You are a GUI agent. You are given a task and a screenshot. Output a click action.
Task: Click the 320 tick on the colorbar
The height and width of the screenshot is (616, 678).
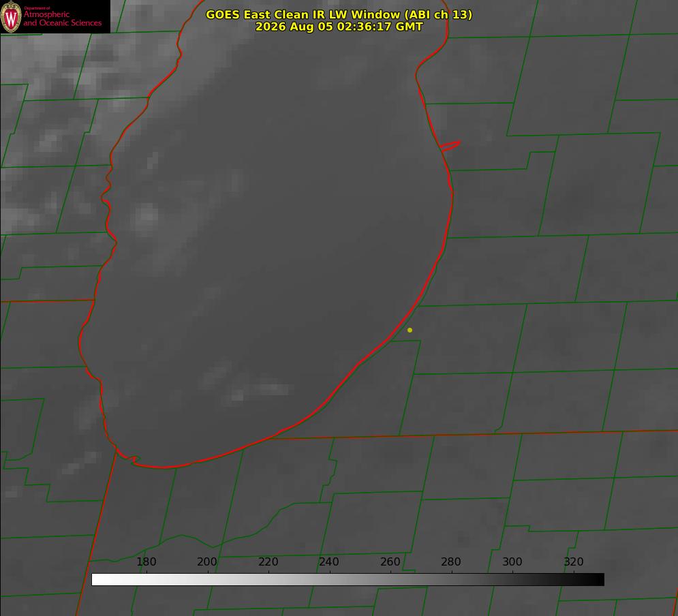click(574, 561)
